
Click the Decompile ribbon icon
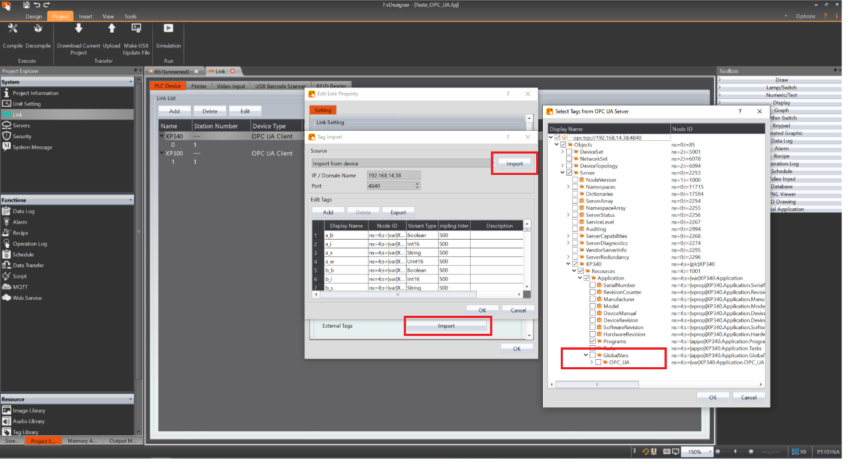pos(38,29)
